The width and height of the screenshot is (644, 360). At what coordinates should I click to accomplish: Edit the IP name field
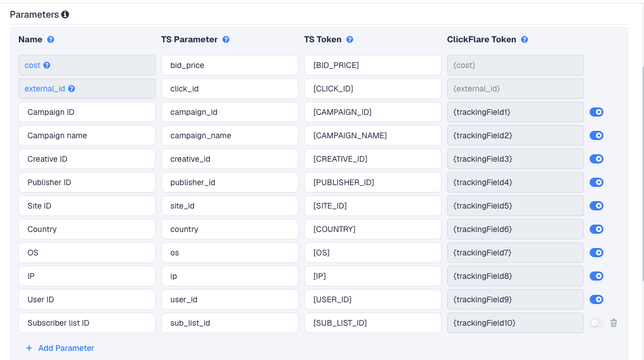click(87, 276)
